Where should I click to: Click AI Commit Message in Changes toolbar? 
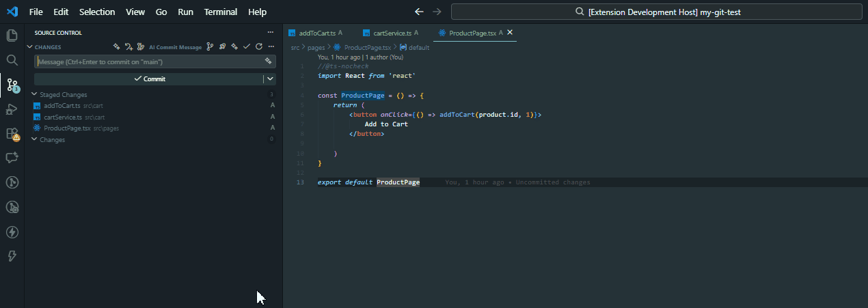coord(175,47)
